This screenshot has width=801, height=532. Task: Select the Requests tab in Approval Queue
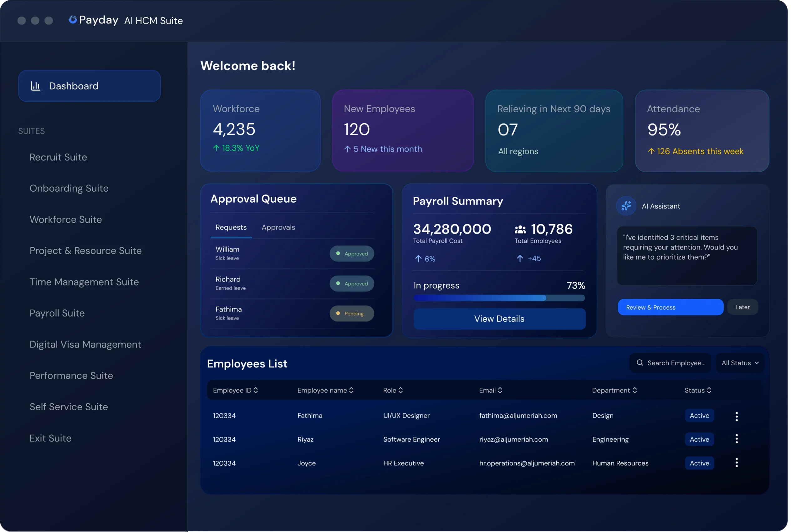click(x=231, y=227)
